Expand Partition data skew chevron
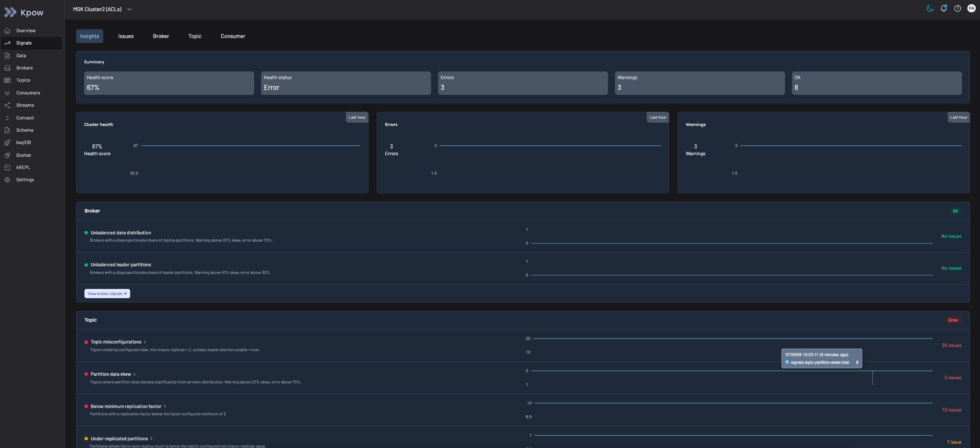 coord(134,375)
